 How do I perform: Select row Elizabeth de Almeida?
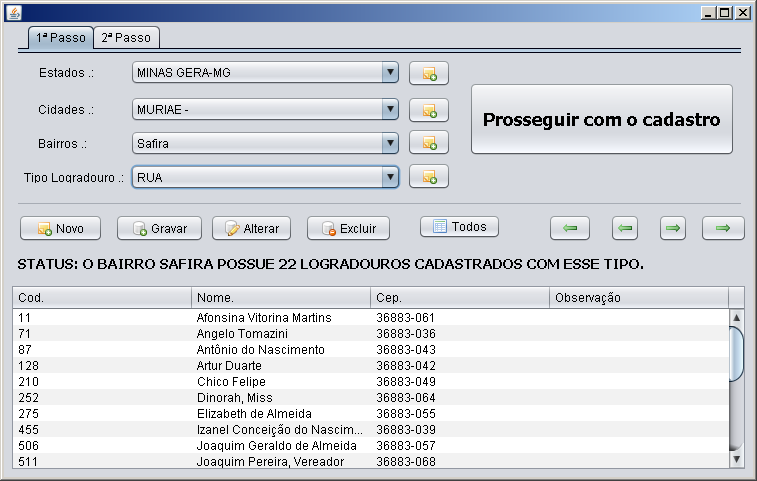[371, 413]
